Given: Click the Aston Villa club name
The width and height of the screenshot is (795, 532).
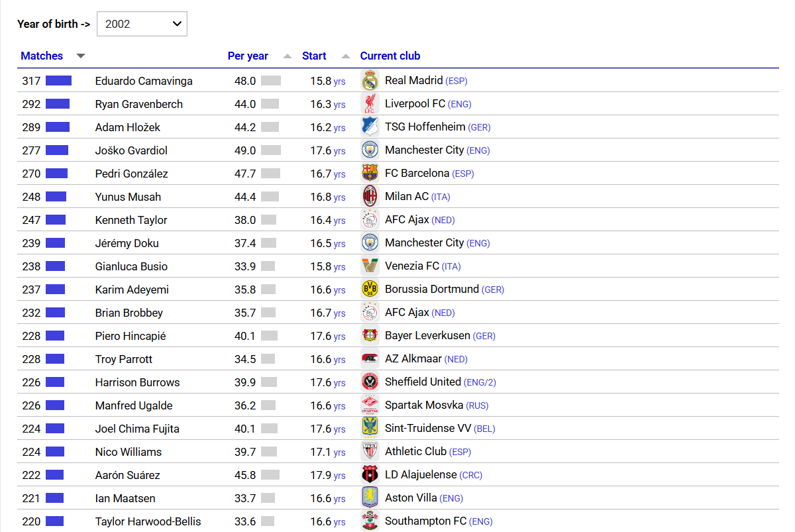Looking at the screenshot, I should (x=411, y=498).
